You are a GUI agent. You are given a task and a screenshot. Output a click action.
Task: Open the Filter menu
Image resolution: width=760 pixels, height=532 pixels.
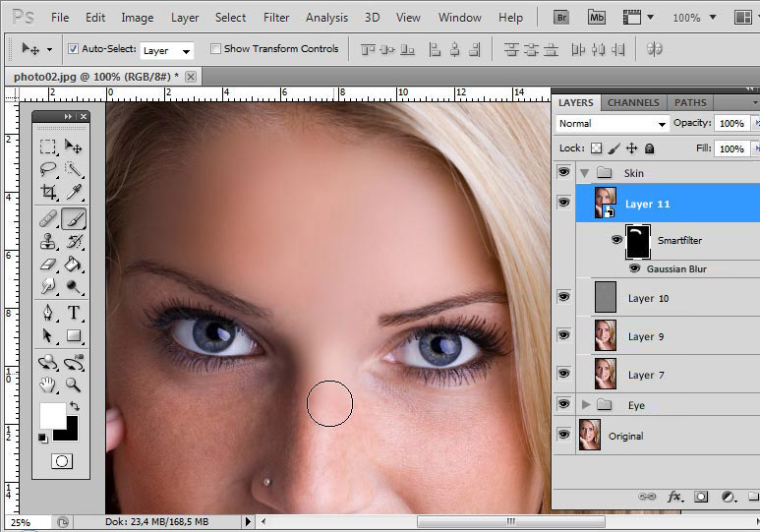(x=276, y=18)
